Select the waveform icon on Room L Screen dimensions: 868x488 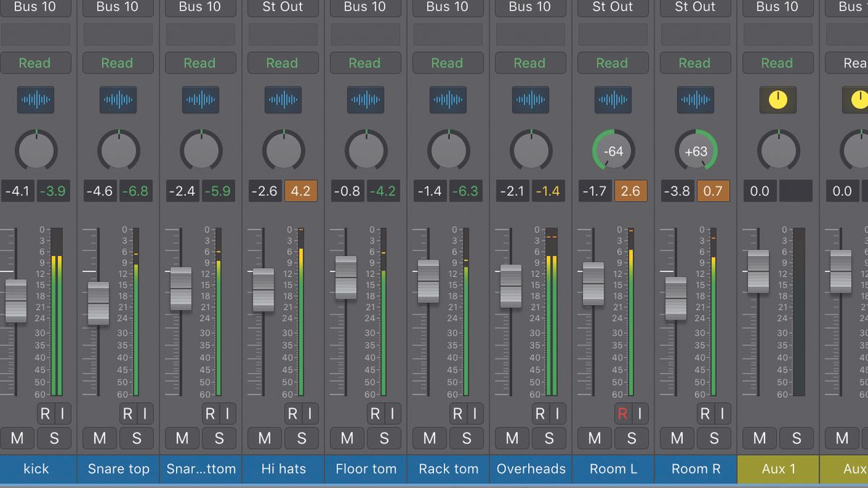click(x=613, y=100)
